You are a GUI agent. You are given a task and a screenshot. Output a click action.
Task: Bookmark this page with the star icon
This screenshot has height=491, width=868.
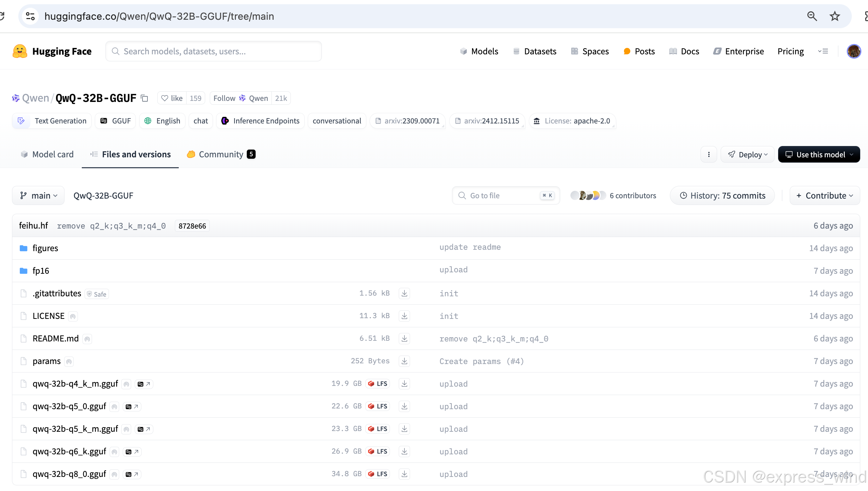point(835,16)
